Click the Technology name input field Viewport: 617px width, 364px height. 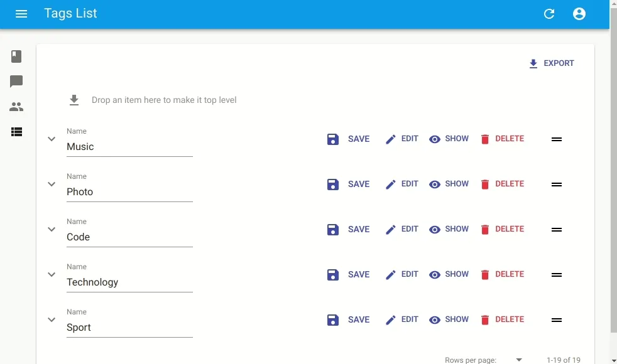[x=129, y=282]
